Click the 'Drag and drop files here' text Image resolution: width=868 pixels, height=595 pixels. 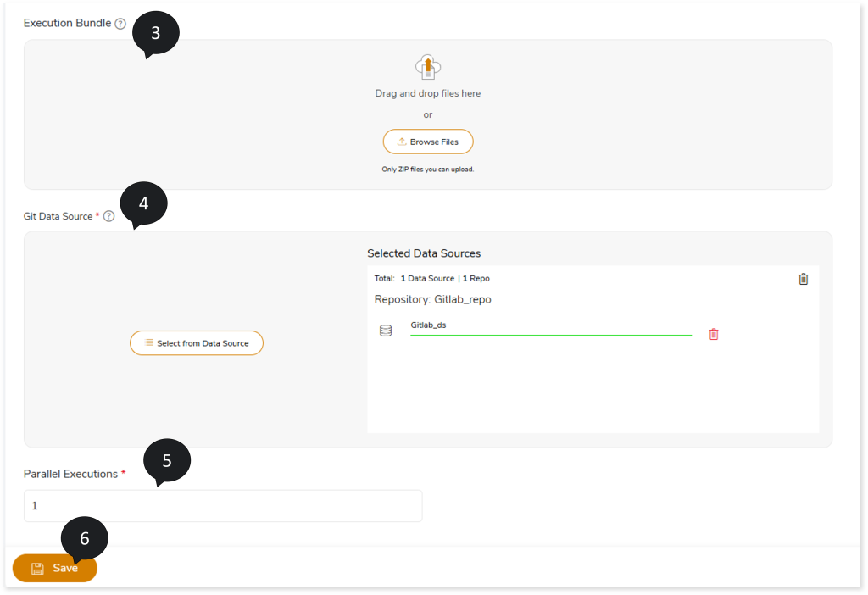click(x=428, y=93)
